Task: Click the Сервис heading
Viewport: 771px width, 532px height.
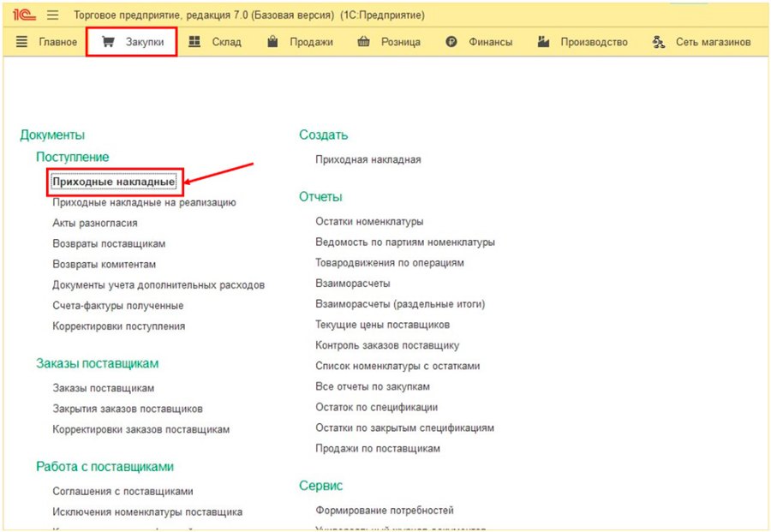Action: point(320,487)
